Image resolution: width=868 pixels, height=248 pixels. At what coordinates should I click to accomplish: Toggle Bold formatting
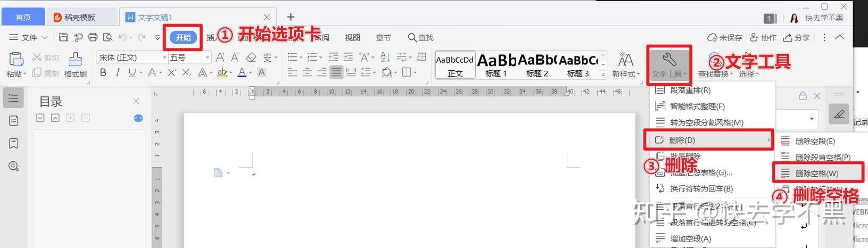click(103, 72)
